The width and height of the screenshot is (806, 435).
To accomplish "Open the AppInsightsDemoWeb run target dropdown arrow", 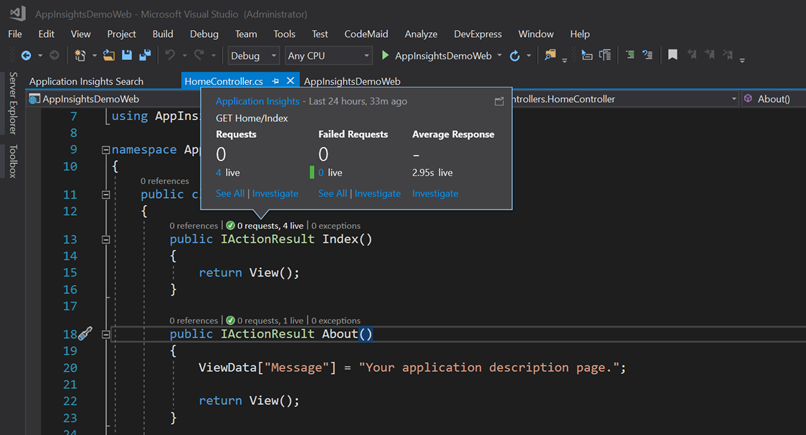I will coord(500,56).
